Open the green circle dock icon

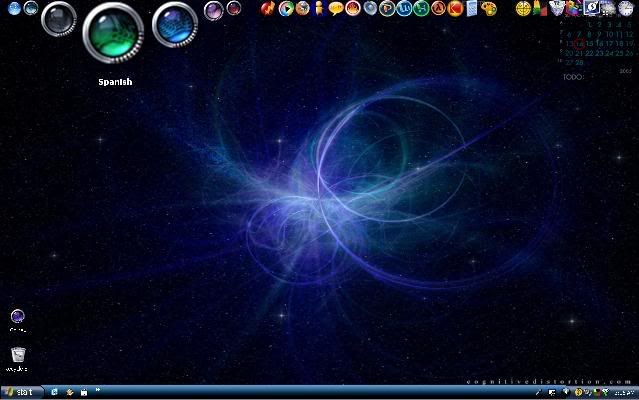(x=421, y=9)
